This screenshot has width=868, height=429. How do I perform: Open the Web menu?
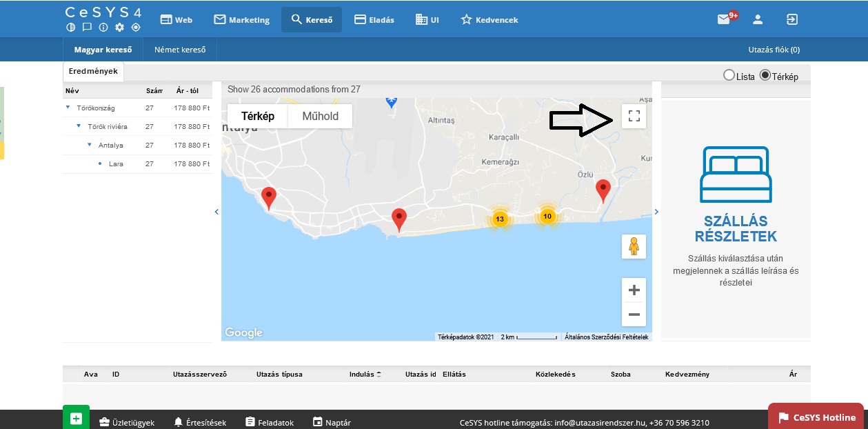(176, 20)
